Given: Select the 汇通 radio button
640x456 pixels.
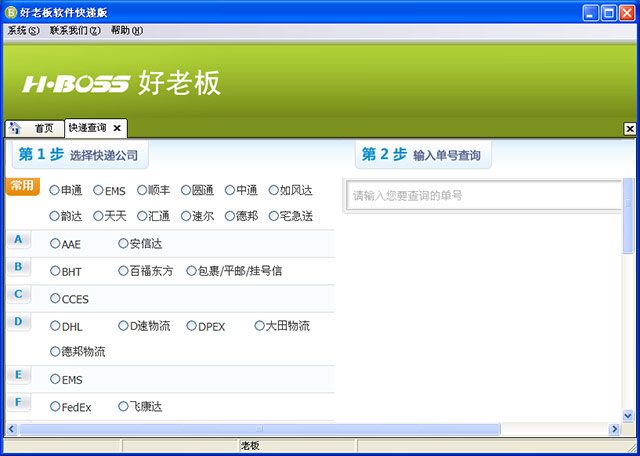Looking at the screenshot, I should click(142, 216).
